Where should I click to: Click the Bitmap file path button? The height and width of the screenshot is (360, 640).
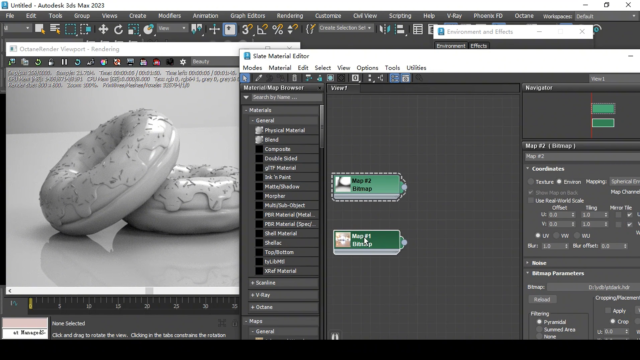click(593, 287)
